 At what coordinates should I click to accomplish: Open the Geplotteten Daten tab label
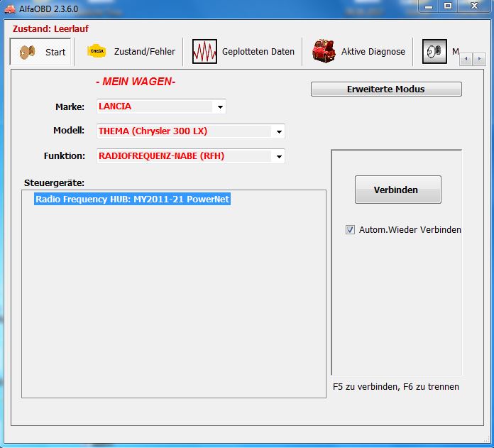pyautogui.click(x=258, y=52)
